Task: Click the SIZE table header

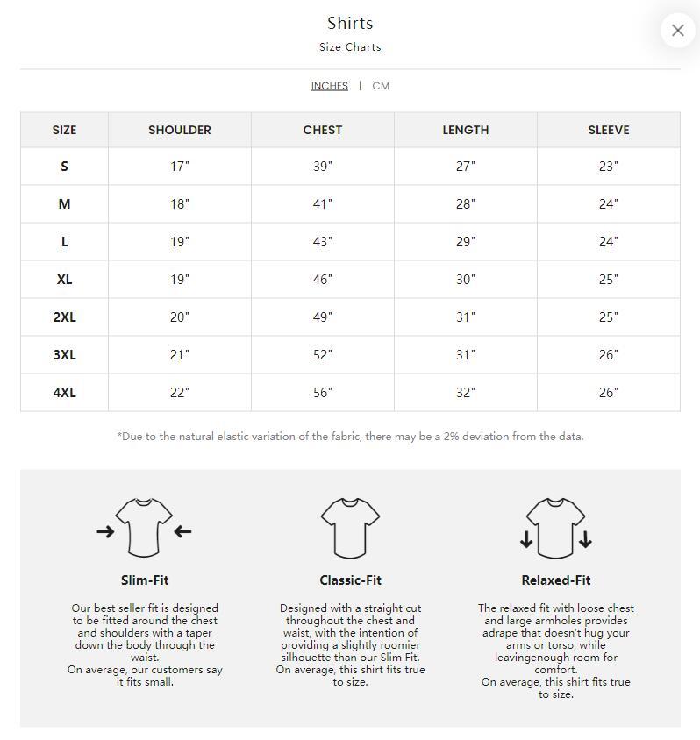Action: (64, 130)
